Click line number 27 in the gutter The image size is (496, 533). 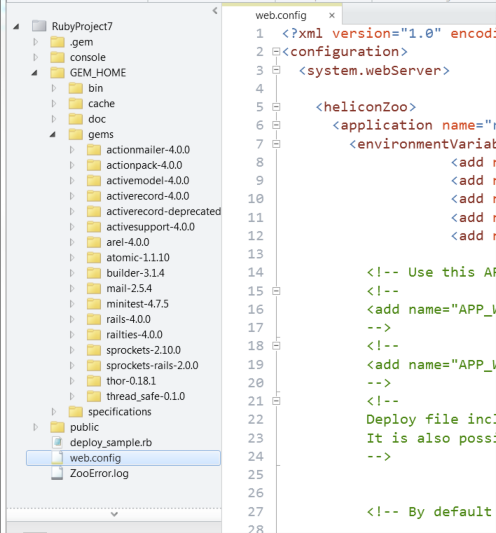(256, 512)
